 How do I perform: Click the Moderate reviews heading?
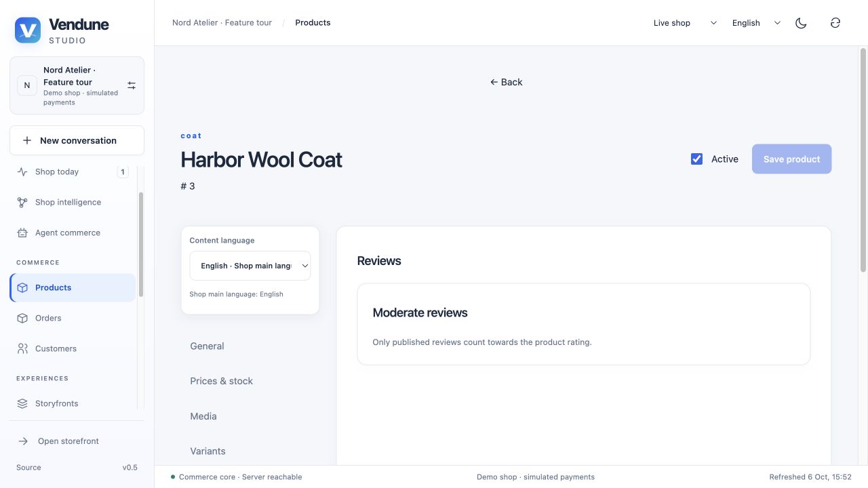[x=420, y=312]
